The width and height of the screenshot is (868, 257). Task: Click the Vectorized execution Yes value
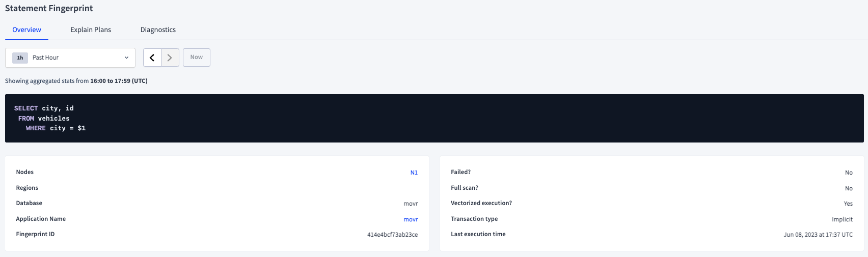(848, 204)
